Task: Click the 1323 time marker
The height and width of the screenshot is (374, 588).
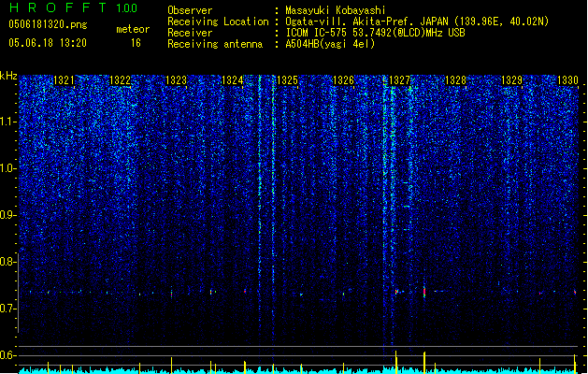Action: 176,80
